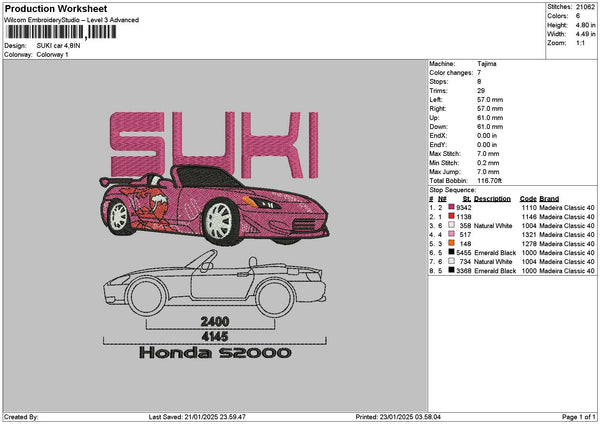
Task: Click the St. column header
Action: [466, 198]
